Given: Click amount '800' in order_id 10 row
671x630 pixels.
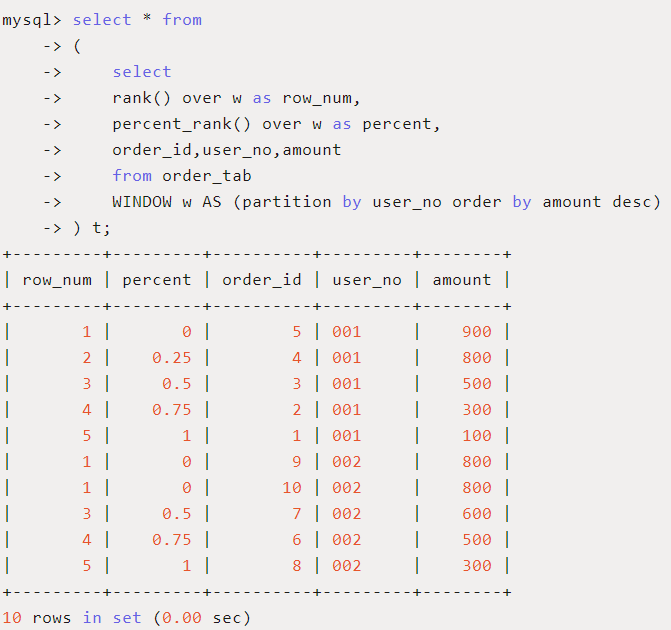Looking at the screenshot, I should [x=477, y=487].
